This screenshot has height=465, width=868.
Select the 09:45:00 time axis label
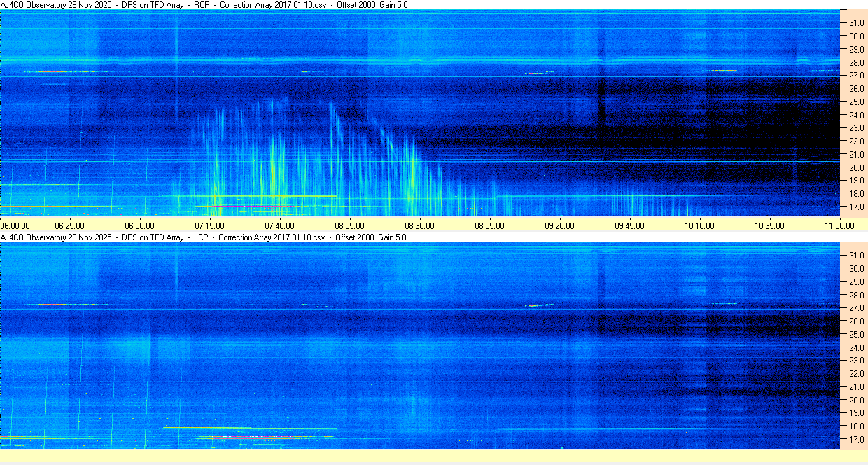pos(629,225)
